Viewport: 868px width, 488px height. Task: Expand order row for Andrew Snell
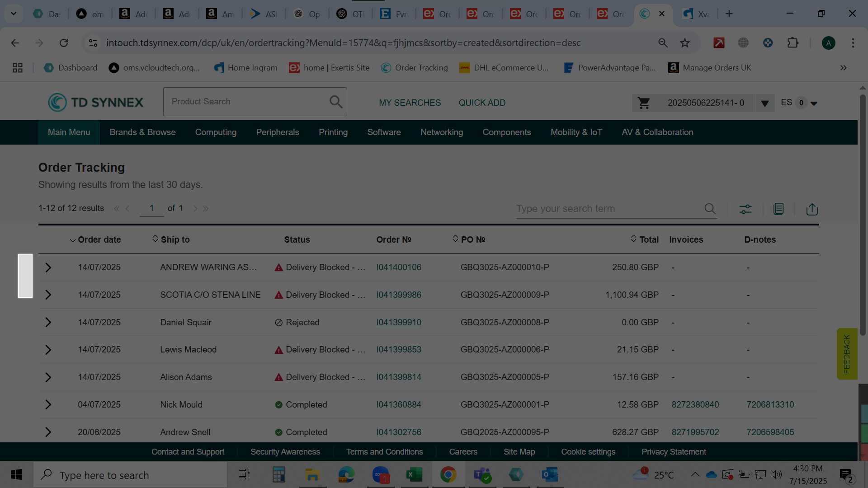pyautogui.click(x=48, y=432)
